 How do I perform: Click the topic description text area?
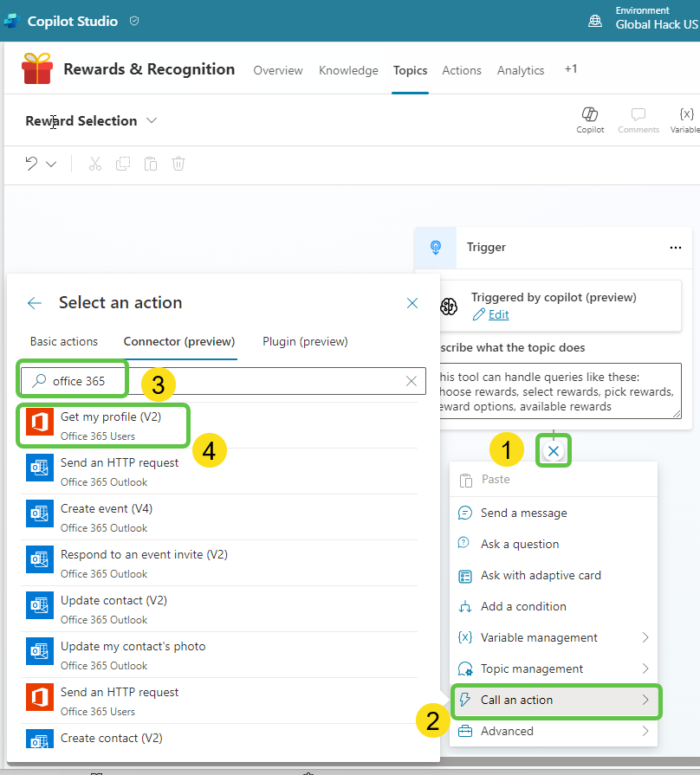coord(563,392)
